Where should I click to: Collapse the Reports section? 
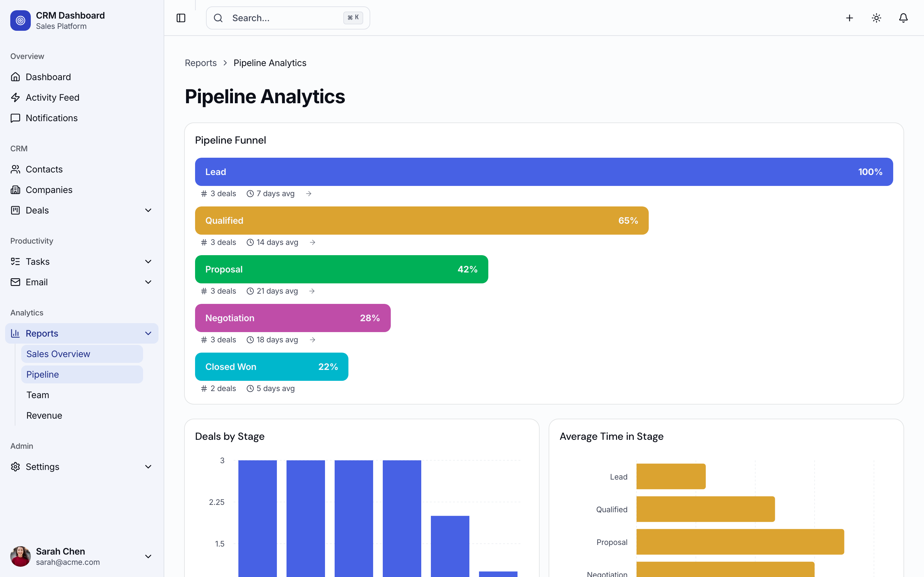[x=148, y=333]
